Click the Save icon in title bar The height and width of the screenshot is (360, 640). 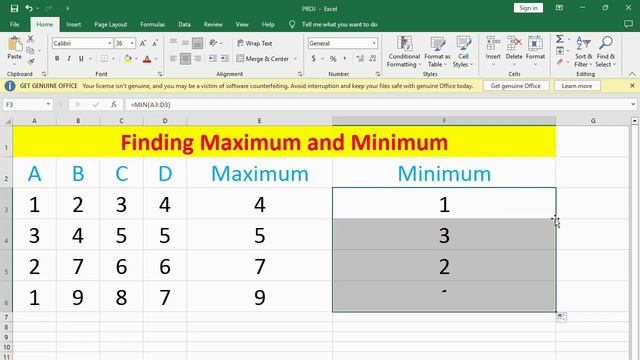coord(14,8)
